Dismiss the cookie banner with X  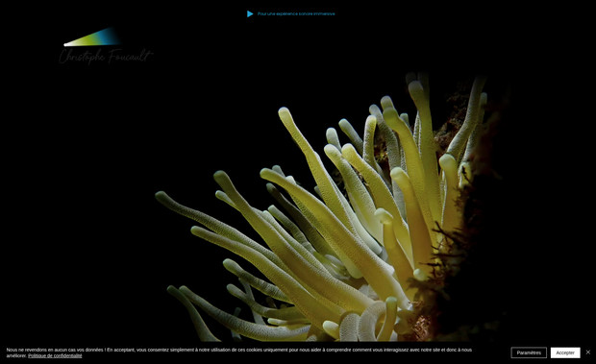tap(588, 352)
